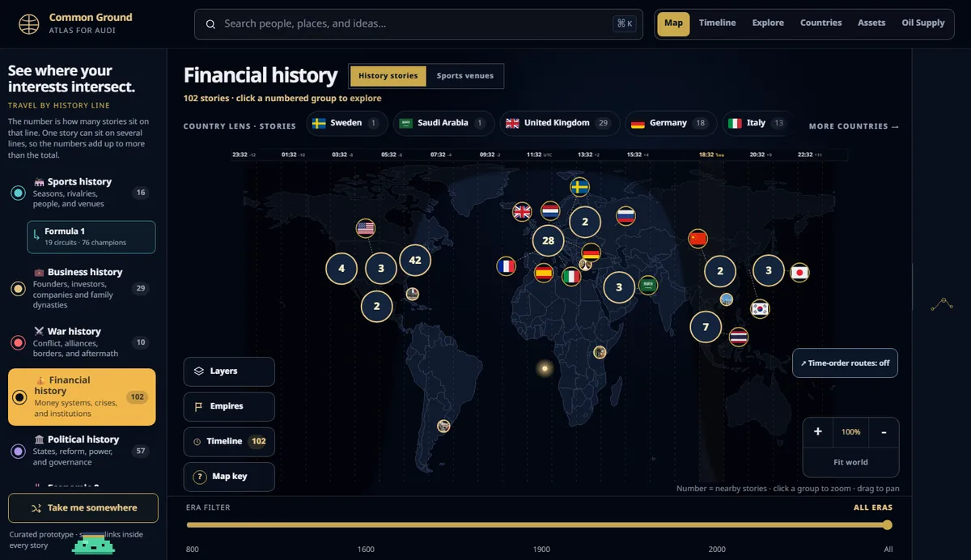This screenshot has height=560, width=971.
Task: Select the Germany flag marker on the map
Action: pos(592,253)
